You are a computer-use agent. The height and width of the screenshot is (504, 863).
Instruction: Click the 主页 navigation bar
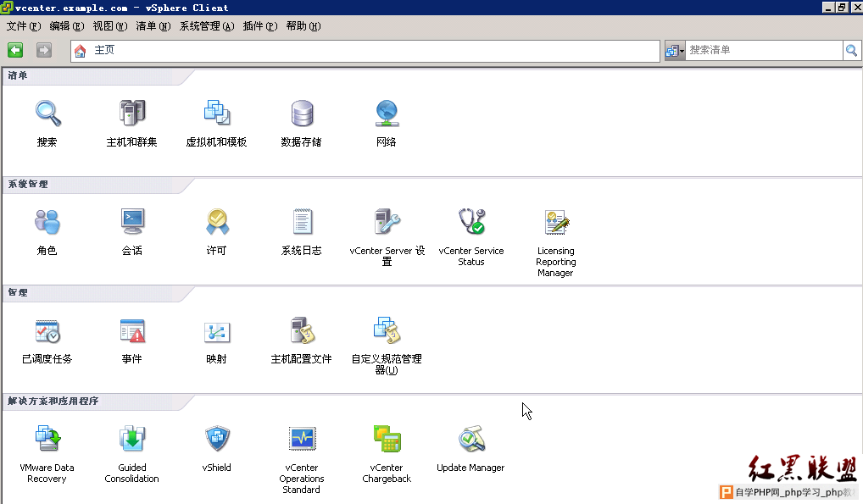click(x=365, y=51)
